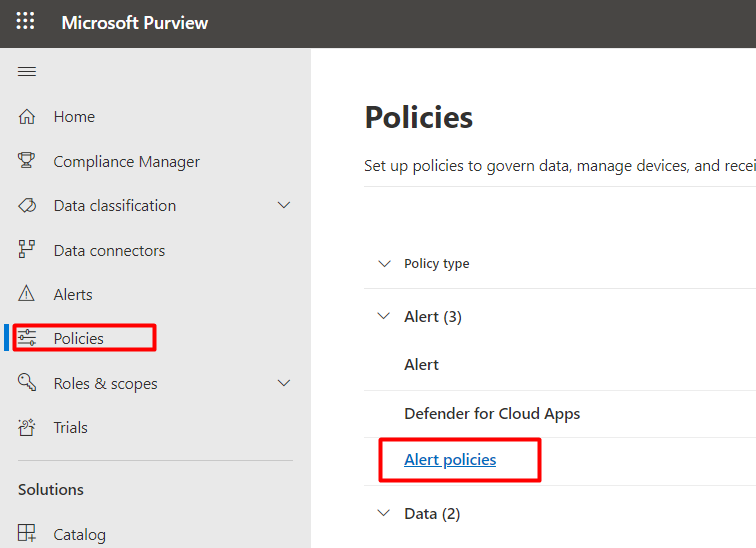Screen dimensions: 756x548
Task: Click the Data classification tag icon
Action: click(27, 206)
